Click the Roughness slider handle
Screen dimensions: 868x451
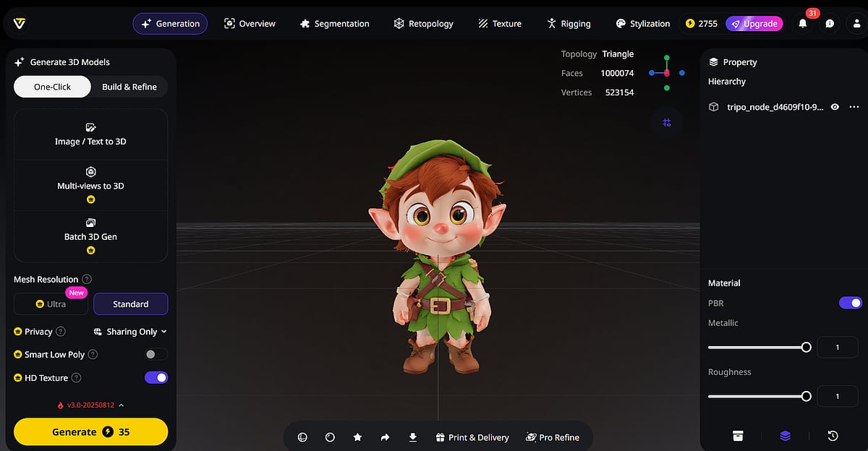click(x=807, y=396)
